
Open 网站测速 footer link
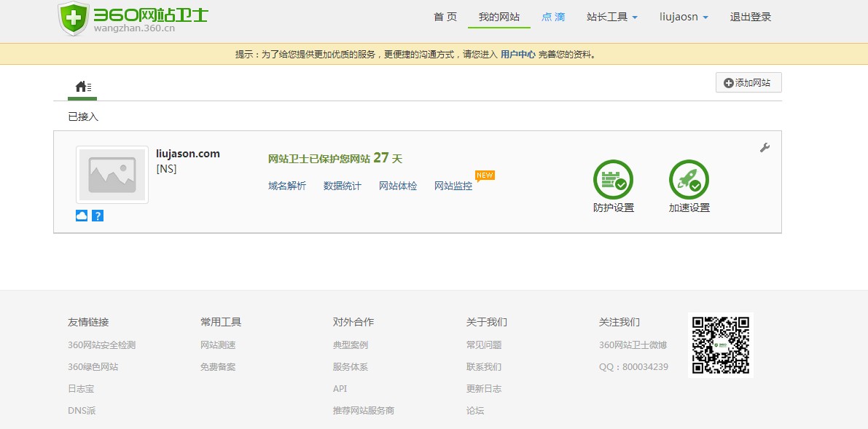click(218, 345)
